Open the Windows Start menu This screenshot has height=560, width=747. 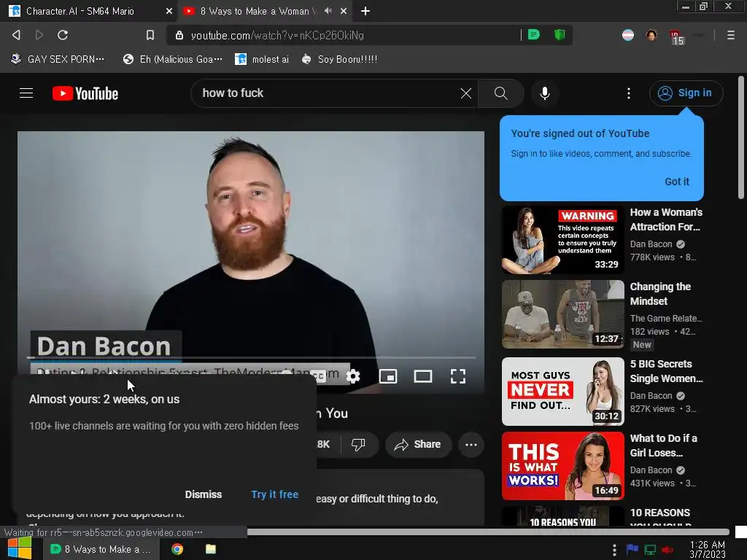click(x=19, y=548)
